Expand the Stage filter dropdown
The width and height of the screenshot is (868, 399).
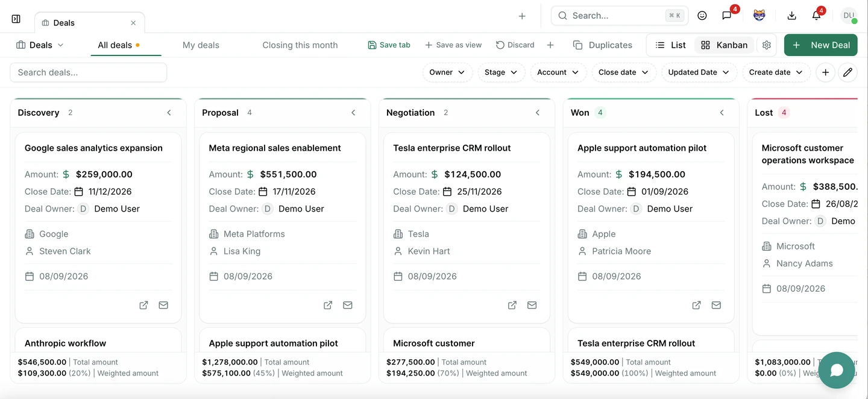pyautogui.click(x=501, y=72)
